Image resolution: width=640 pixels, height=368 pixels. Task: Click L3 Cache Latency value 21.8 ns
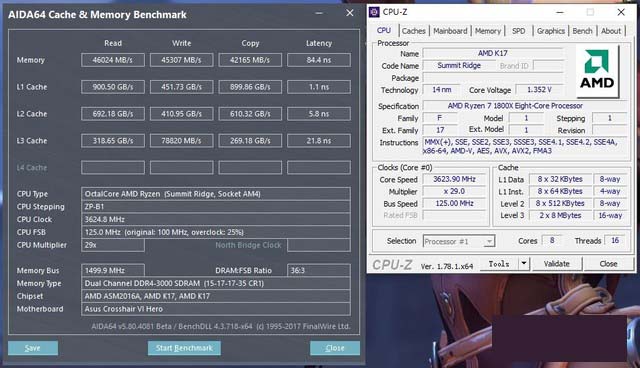(x=319, y=141)
